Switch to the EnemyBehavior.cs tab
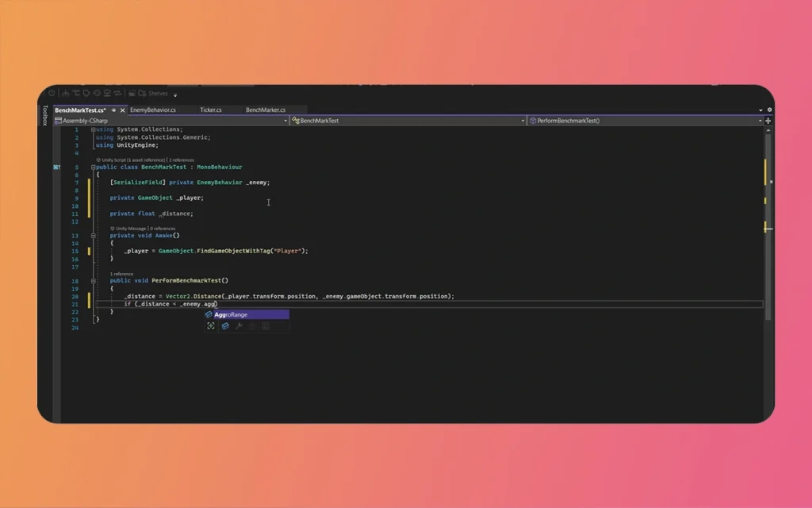Viewport: 812px width, 508px height. click(x=153, y=110)
